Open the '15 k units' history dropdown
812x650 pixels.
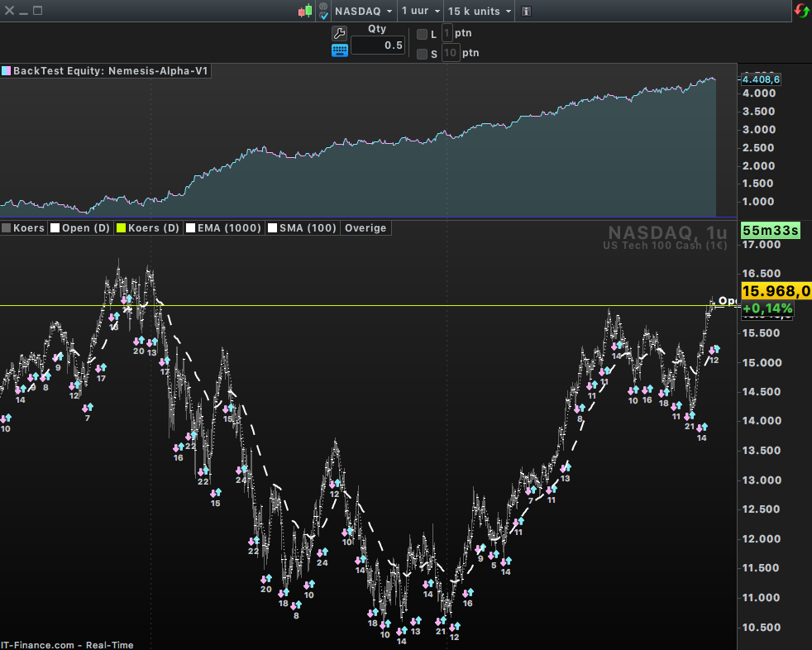click(x=480, y=11)
